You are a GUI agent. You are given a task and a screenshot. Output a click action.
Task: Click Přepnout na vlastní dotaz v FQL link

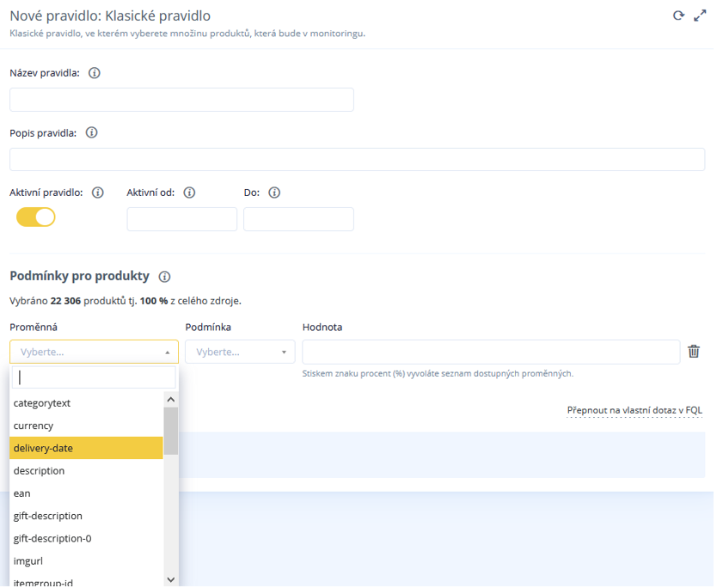click(x=634, y=410)
